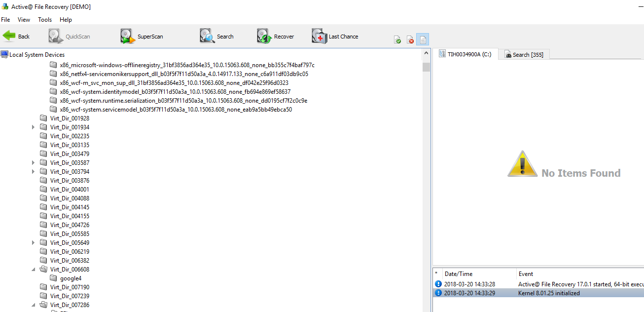
Task: Click folder icon of x86_wcf-system.identitymodel entry
Action: [53, 92]
